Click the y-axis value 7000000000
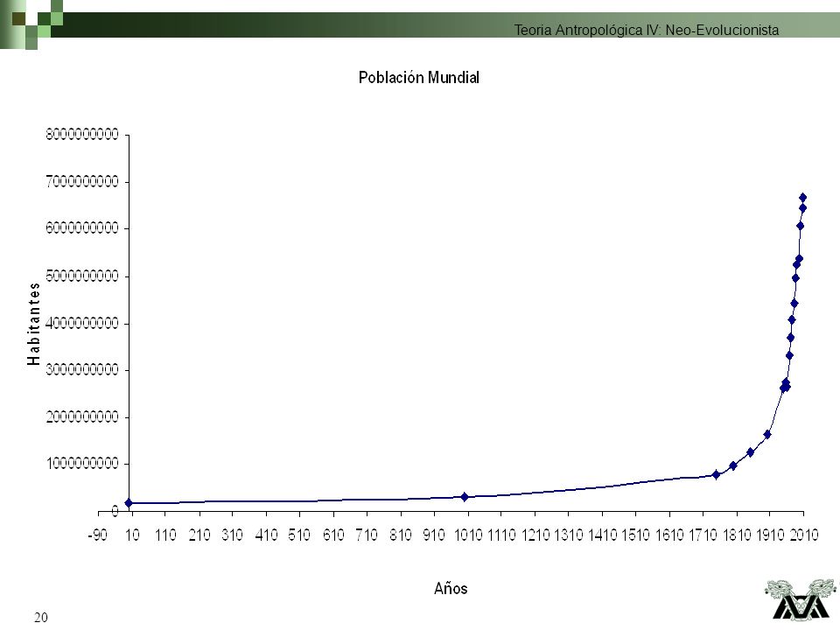840x630 pixels. 82,182
